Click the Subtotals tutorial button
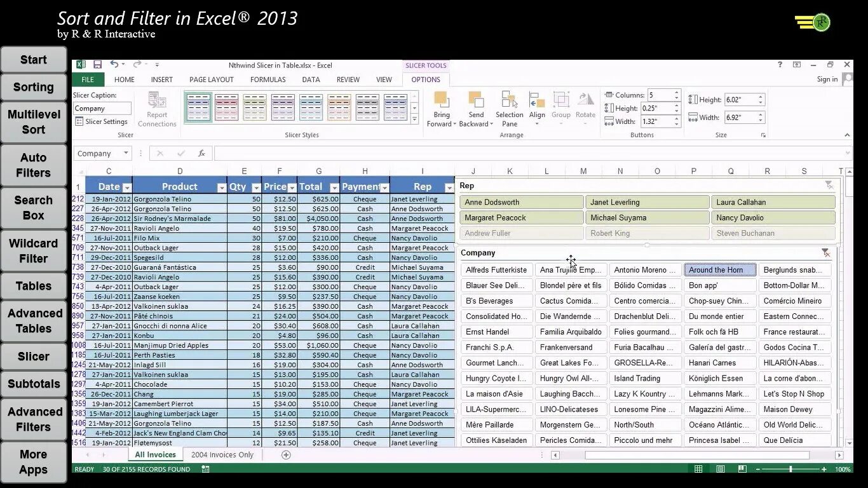This screenshot has width=868, height=488. point(34,384)
